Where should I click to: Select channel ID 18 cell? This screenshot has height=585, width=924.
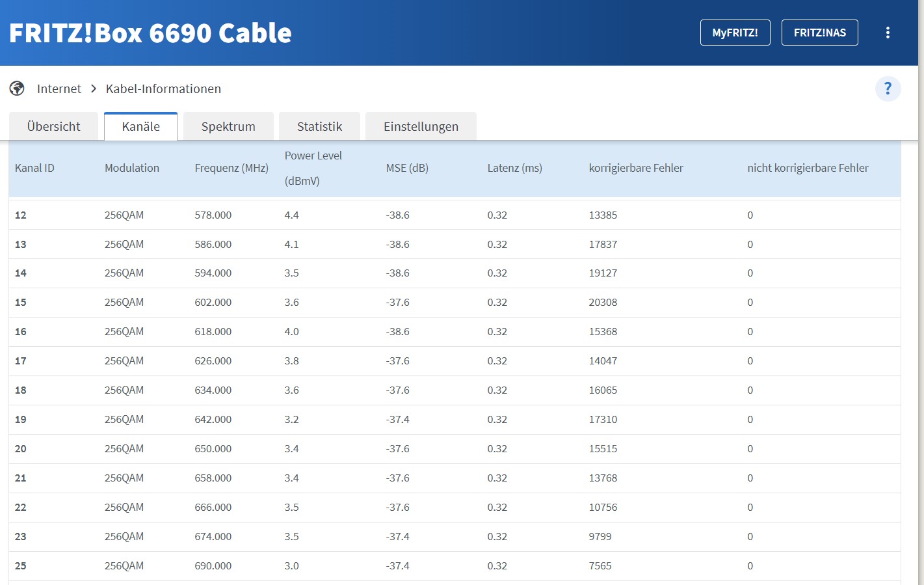click(x=21, y=390)
